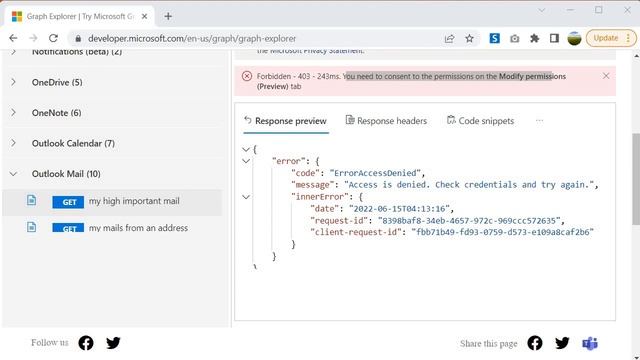Expand the OneDrive (5) sample category
This screenshot has width=640, height=360.
point(13,82)
